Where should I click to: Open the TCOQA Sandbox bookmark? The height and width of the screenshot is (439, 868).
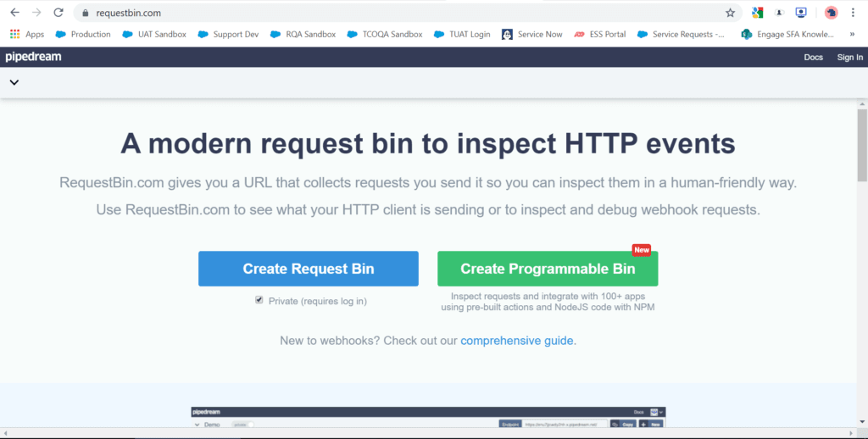coord(385,34)
